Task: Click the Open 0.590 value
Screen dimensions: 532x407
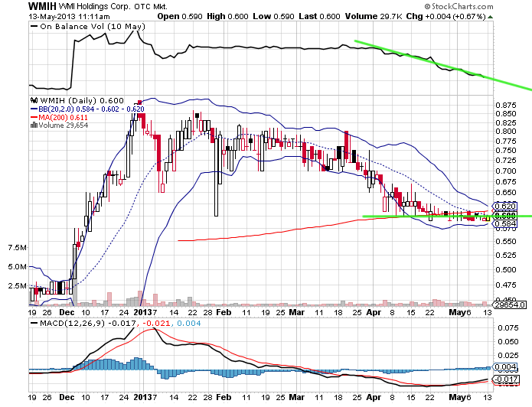Action: click(x=180, y=16)
